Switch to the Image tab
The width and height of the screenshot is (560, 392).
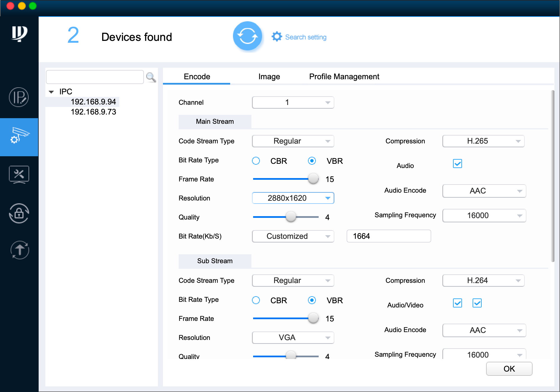(x=269, y=77)
